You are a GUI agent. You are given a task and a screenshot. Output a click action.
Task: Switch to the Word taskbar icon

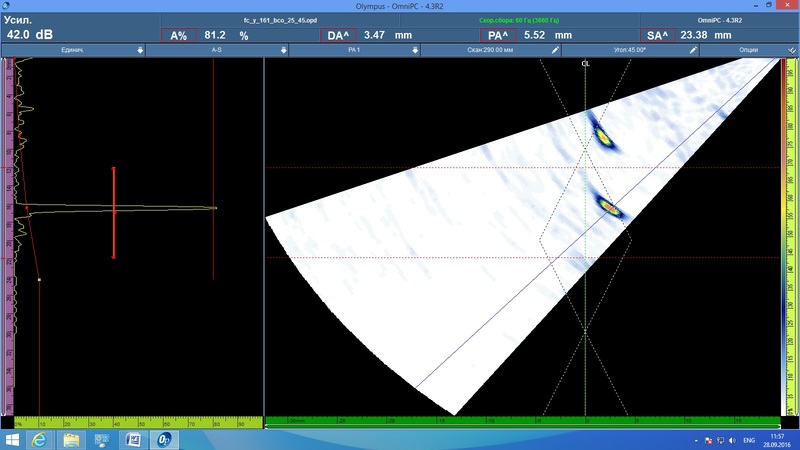[x=134, y=439]
